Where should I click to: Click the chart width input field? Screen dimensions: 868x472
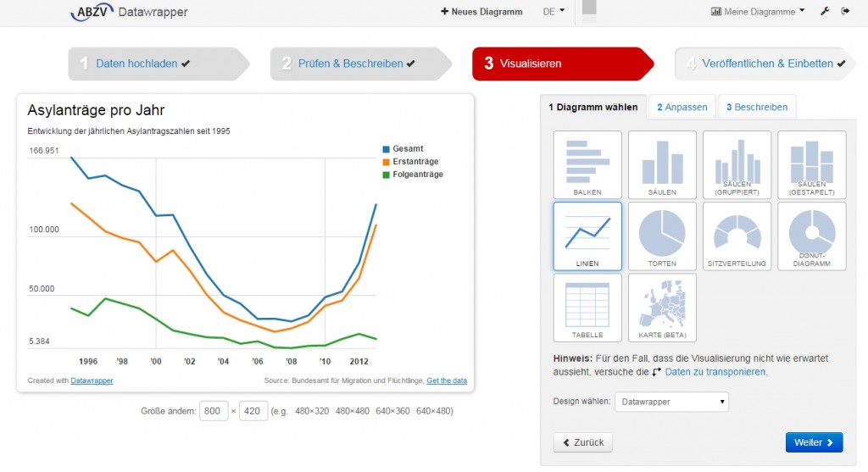(x=214, y=411)
